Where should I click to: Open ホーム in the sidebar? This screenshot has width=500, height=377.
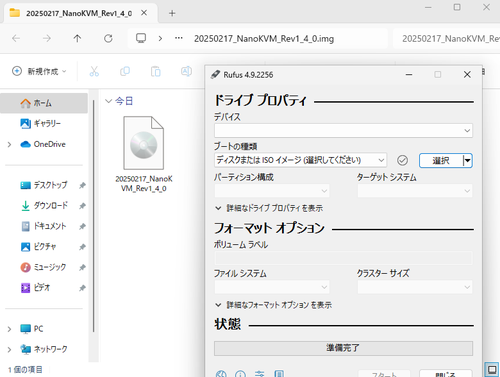pyautogui.click(x=44, y=103)
